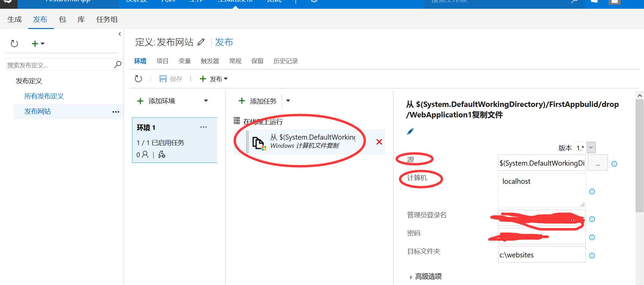Edit definition name with pencil icon
This screenshot has width=644, height=285.
pyautogui.click(x=201, y=42)
